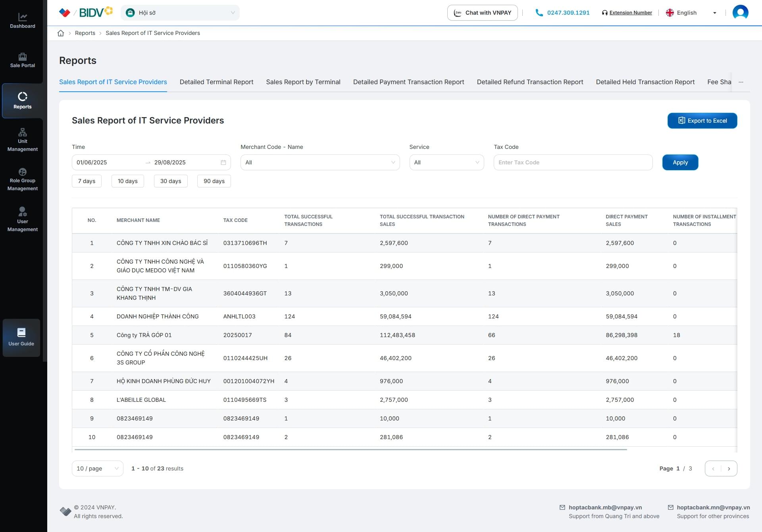The image size is (762, 532).
Task: Go to Unit Management section
Action: (23, 140)
